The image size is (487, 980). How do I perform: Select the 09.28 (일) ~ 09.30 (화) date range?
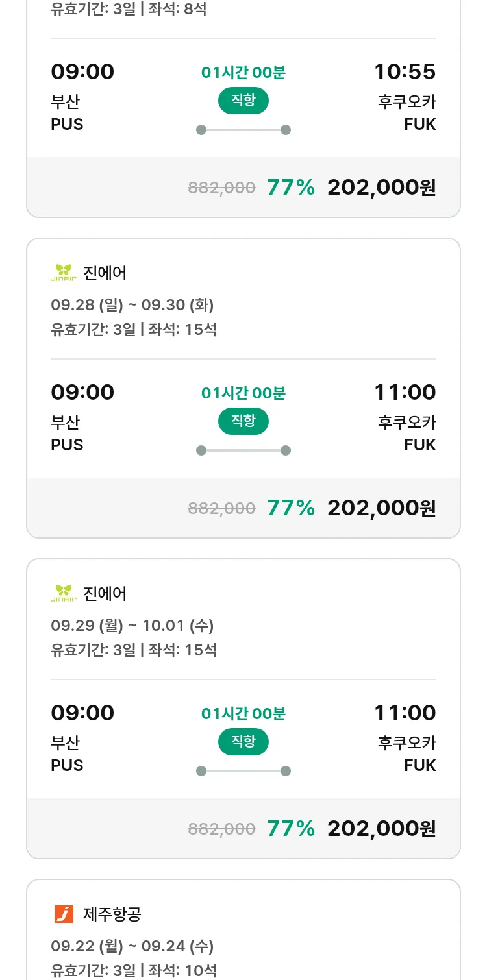[x=132, y=304]
